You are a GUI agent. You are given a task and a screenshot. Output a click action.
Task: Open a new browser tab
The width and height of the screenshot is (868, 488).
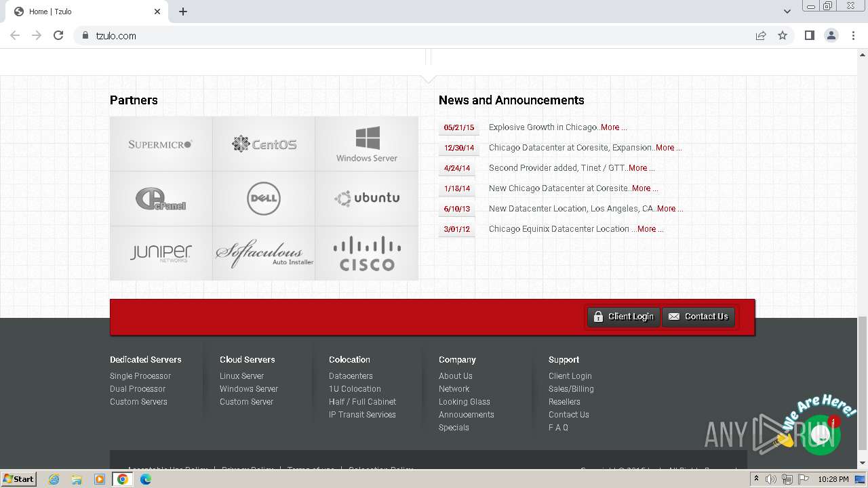[x=183, y=12]
